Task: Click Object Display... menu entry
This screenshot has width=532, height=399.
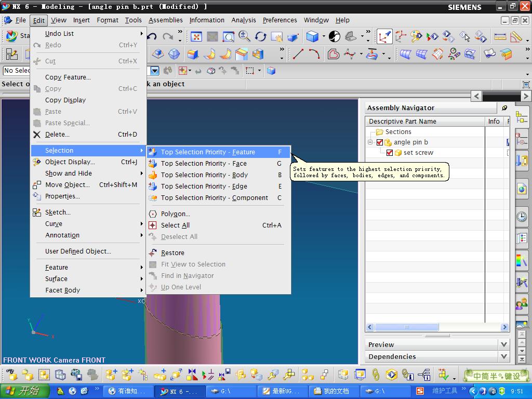Action: pos(88,162)
